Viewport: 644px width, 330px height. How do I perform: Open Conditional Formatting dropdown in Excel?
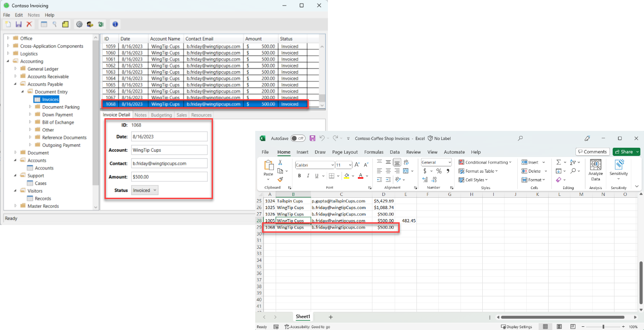point(485,162)
